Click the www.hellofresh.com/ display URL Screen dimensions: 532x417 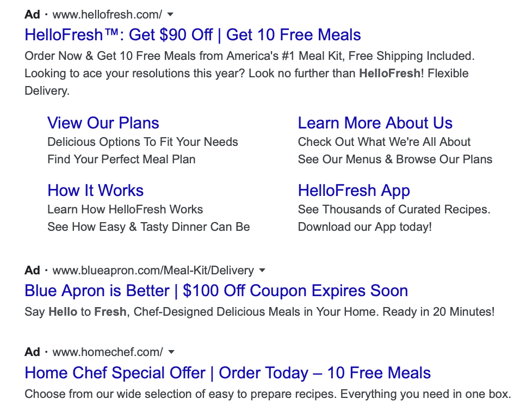(x=107, y=15)
